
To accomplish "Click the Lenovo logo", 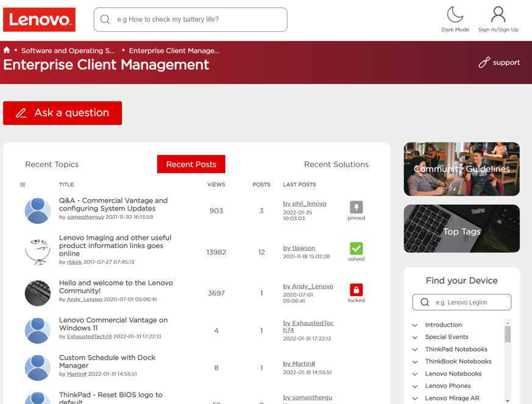I will (40, 19).
